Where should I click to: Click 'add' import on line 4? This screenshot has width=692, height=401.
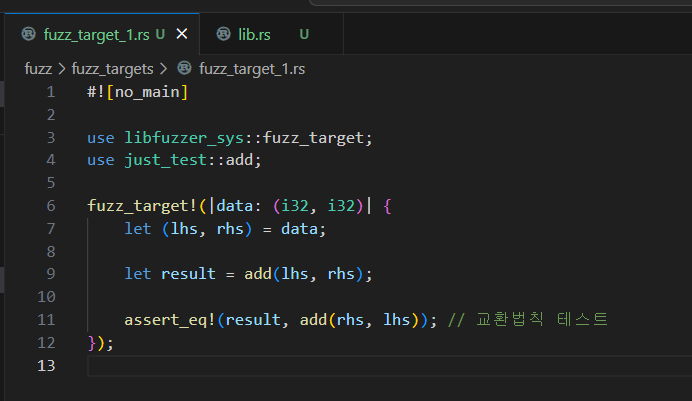point(239,160)
